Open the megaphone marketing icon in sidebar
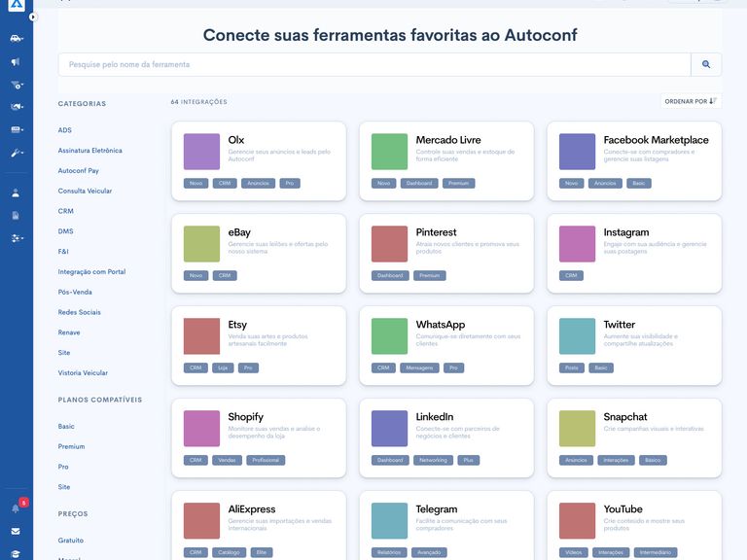Screen dimensions: 747x560 click(x=16, y=62)
